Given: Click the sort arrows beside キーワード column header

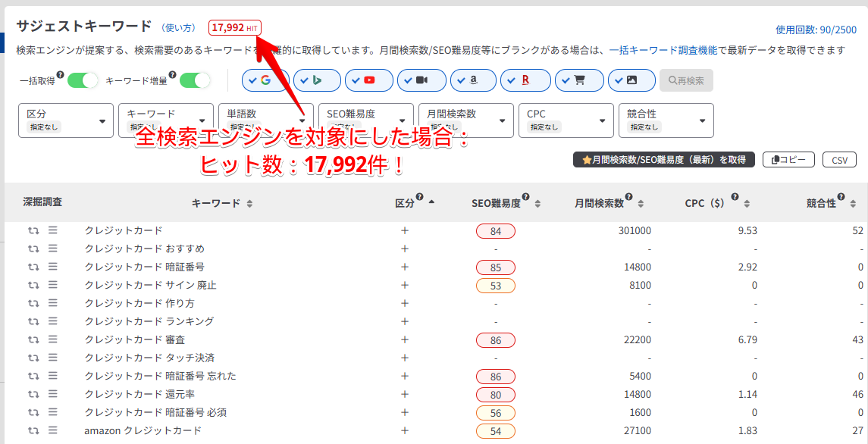Looking at the screenshot, I should [x=250, y=204].
